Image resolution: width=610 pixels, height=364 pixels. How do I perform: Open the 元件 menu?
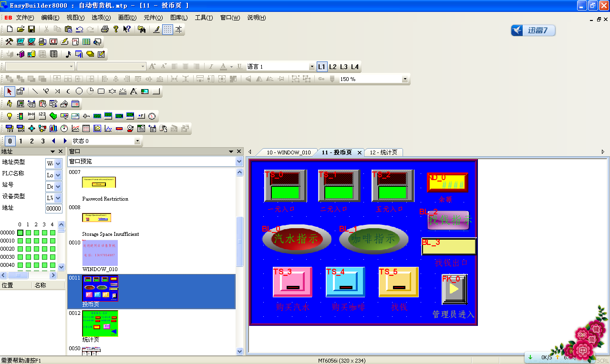pyautogui.click(x=153, y=18)
